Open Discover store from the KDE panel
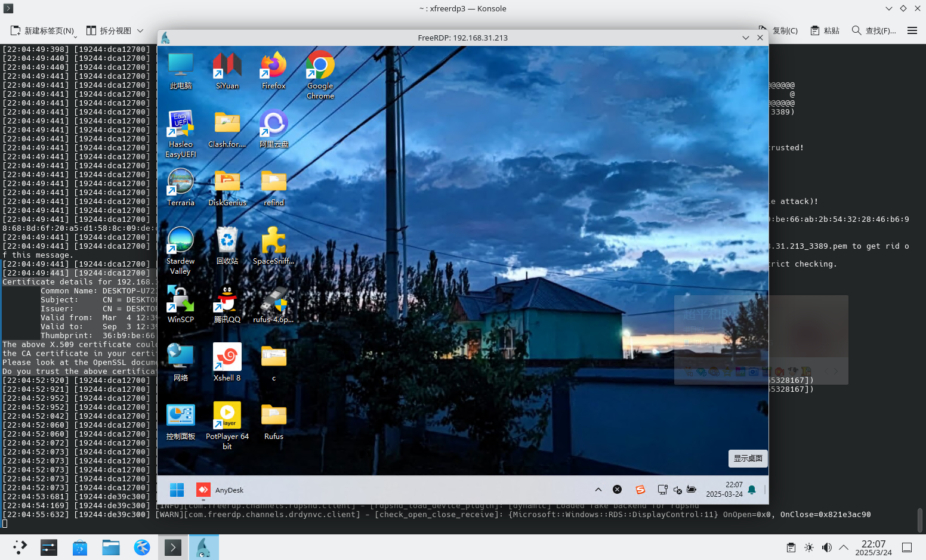Image resolution: width=926 pixels, height=560 pixels. click(80, 547)
